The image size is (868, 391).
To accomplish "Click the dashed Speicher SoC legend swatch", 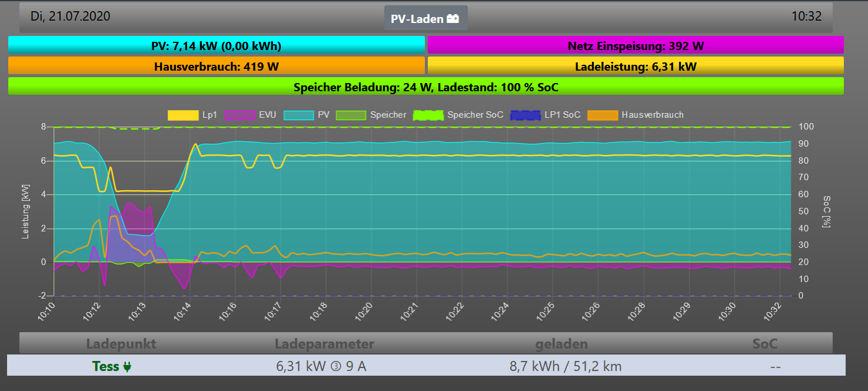I will pyautogui.click(x=428, y=115).
